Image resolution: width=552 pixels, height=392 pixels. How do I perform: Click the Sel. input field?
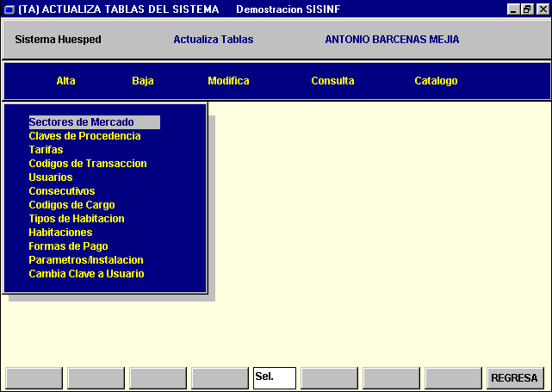click(x=274, y=377)
